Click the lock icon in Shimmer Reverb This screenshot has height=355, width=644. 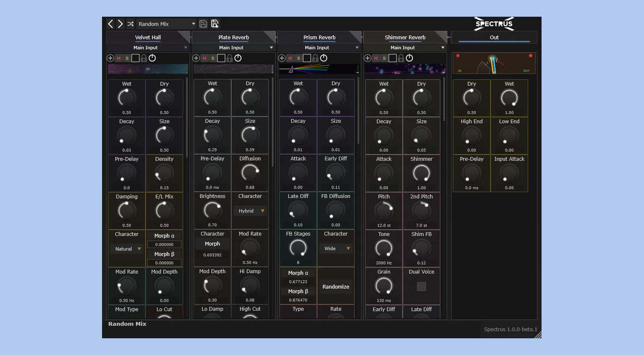pos(401,58)
